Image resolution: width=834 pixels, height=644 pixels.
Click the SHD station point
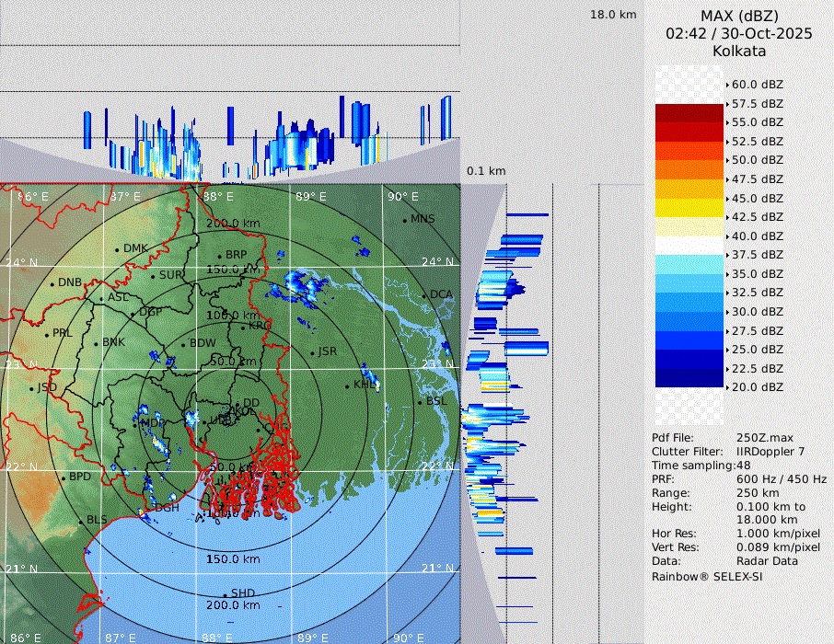[x=225, y=594]
